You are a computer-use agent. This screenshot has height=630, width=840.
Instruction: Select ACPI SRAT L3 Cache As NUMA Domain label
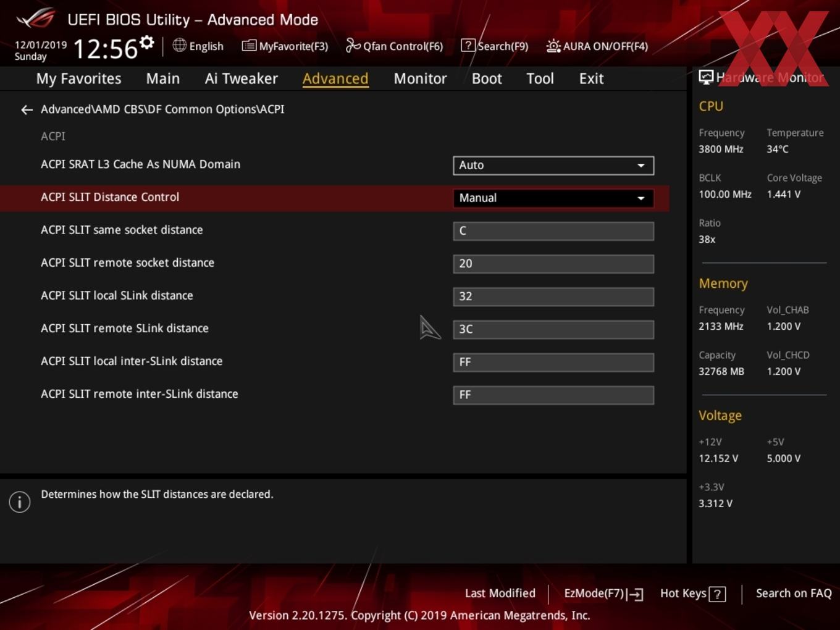[140, 164]
